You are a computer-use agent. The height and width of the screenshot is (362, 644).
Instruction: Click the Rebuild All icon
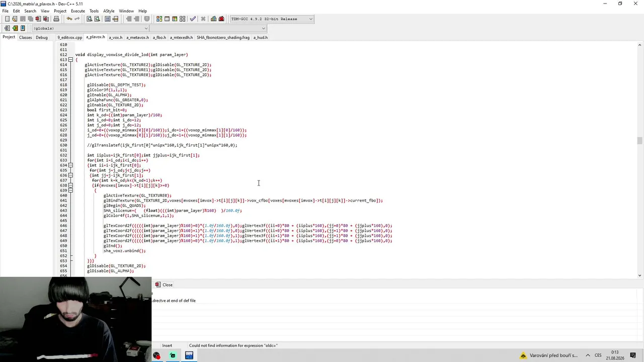182,19
